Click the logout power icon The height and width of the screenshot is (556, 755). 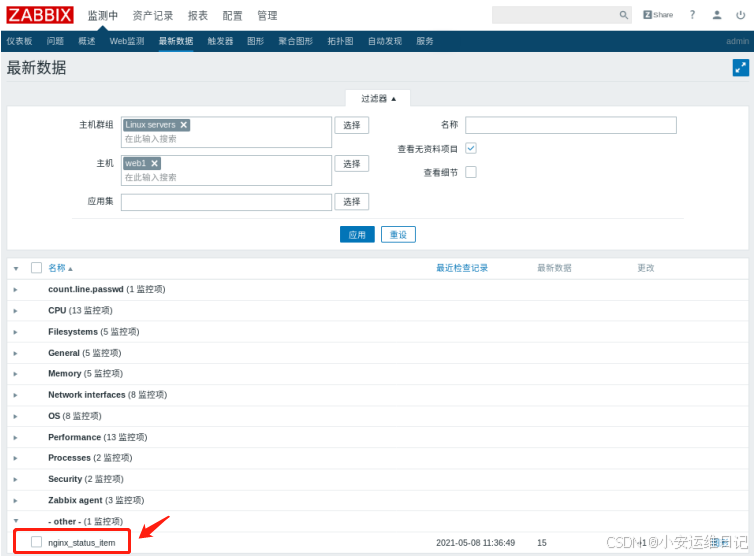tap(741, 15)
